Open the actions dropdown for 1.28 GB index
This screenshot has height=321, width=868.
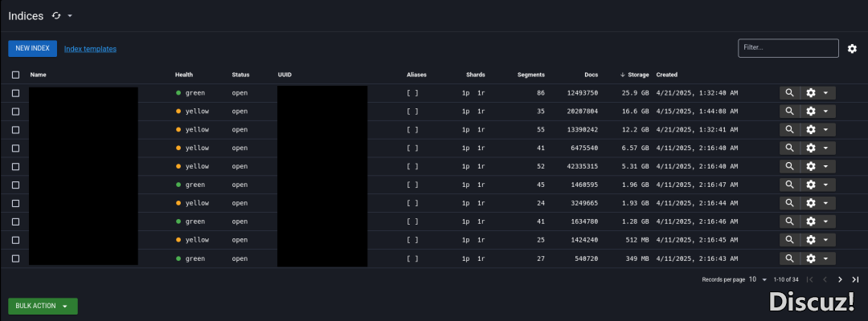(x=825, y=221)
